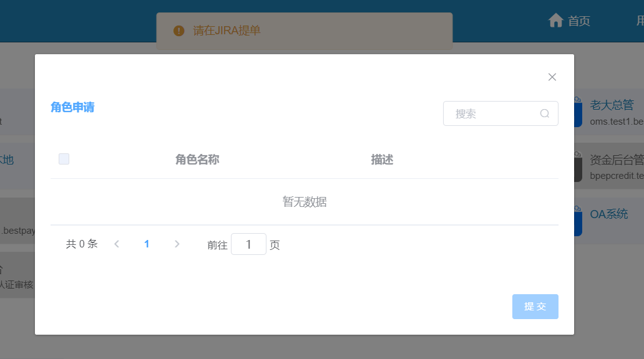
Task: Click the home icon in the top navigation bar
Action: (556, 20)
